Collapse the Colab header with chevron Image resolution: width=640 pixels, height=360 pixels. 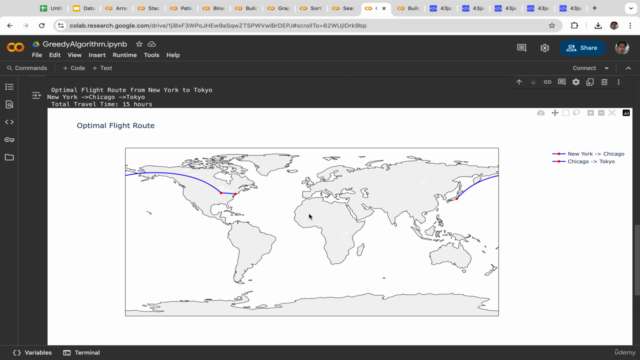point(628,68)
